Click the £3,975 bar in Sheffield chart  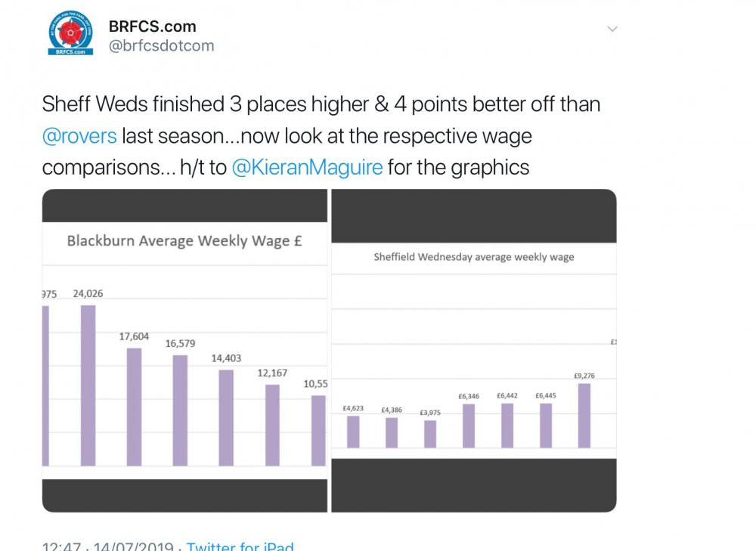[430, 434]
